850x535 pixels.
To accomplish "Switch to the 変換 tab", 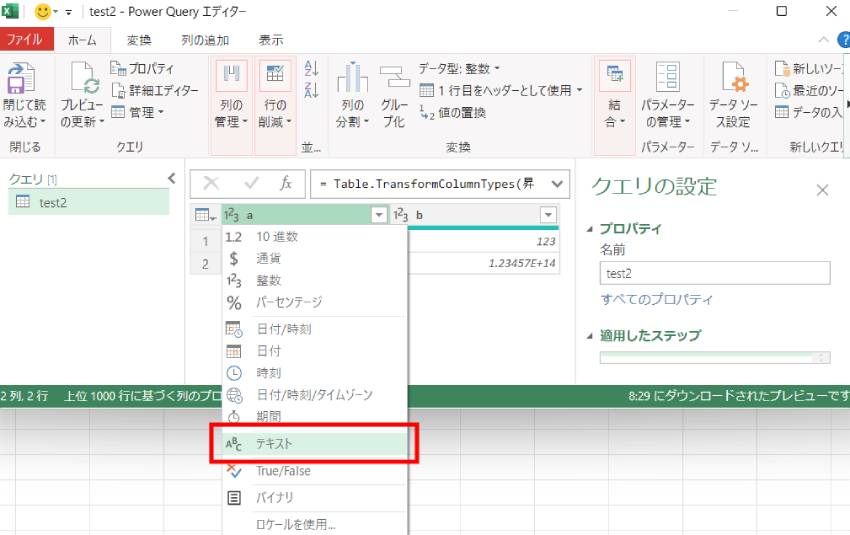I will tap(139, 40).
